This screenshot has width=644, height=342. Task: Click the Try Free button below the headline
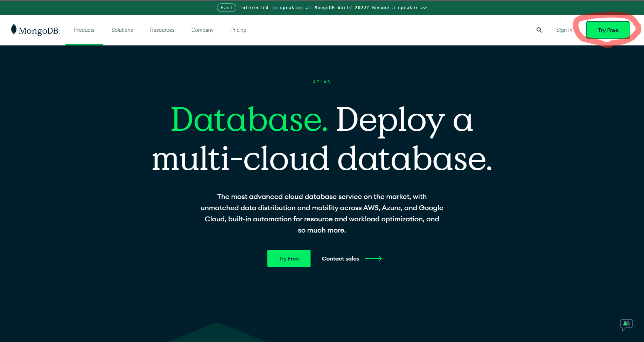(x=289, y=258)
